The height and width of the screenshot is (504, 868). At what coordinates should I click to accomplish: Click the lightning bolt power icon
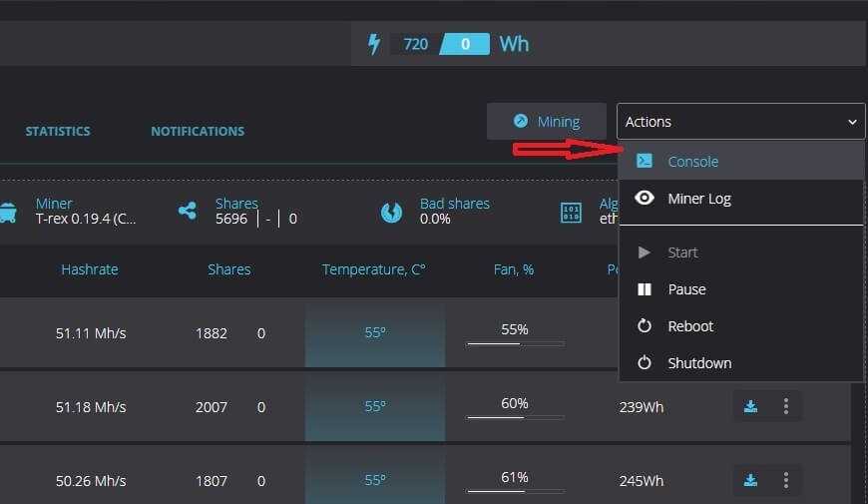[374, 44]
